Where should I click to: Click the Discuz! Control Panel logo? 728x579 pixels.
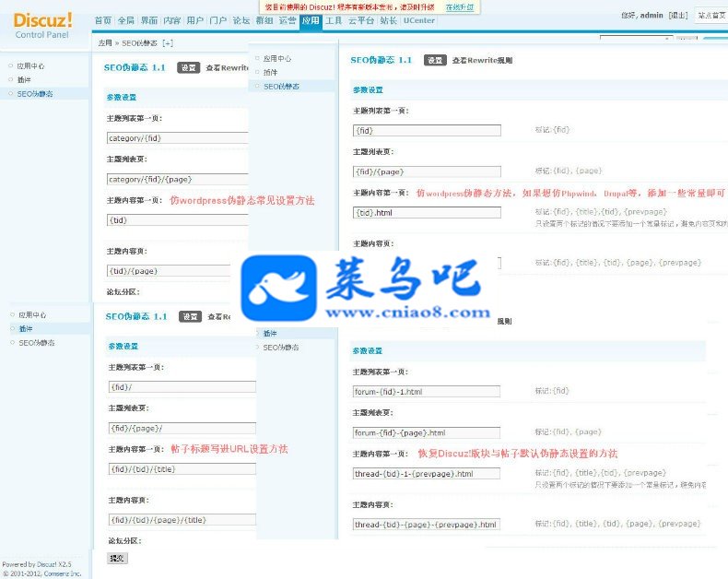[x=42, y=26]
